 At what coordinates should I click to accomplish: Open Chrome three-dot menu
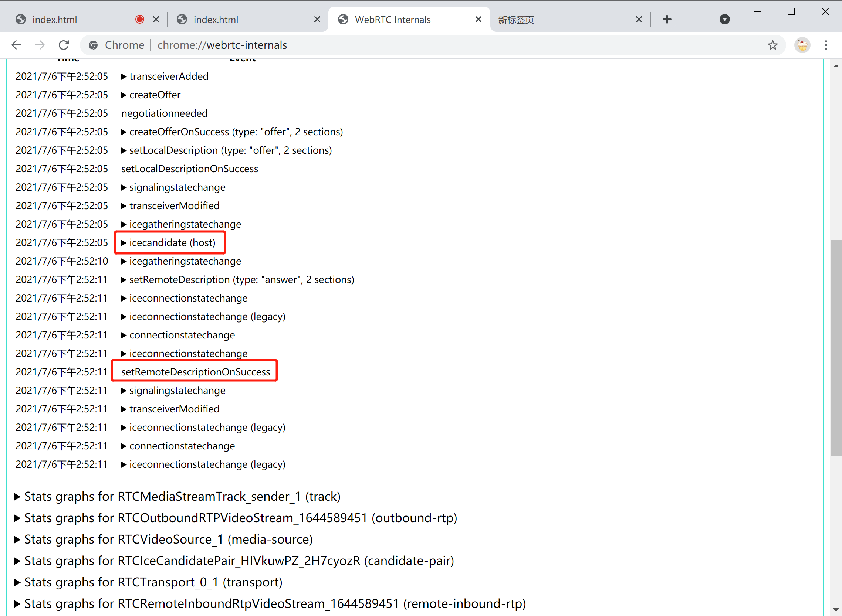click(x=826, y=45)
